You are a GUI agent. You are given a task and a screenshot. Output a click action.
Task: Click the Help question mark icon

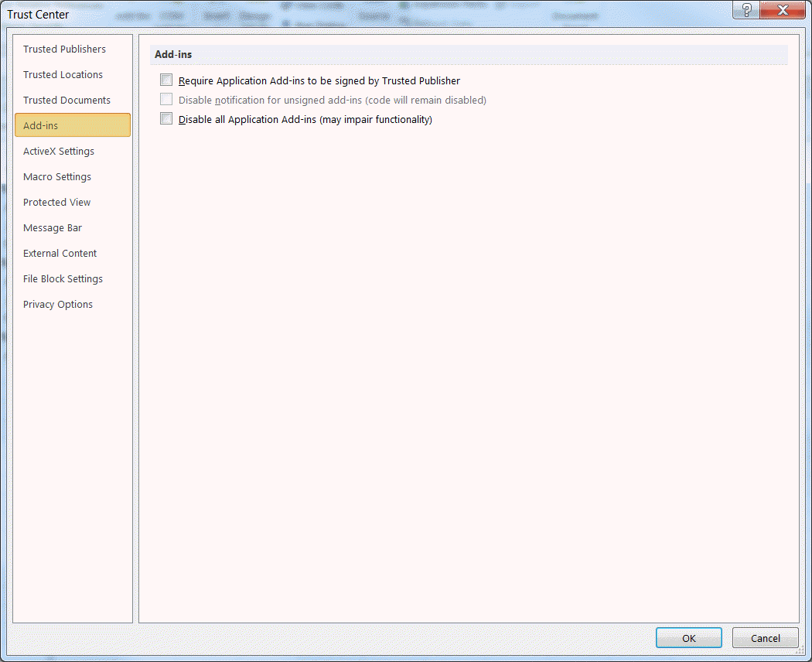745,10
